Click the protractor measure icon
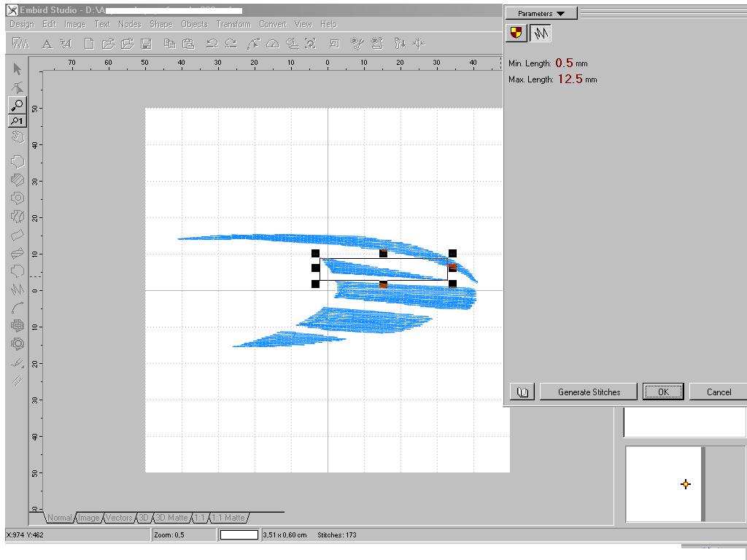This screenshot has height=560, width=747. point(273,44)
